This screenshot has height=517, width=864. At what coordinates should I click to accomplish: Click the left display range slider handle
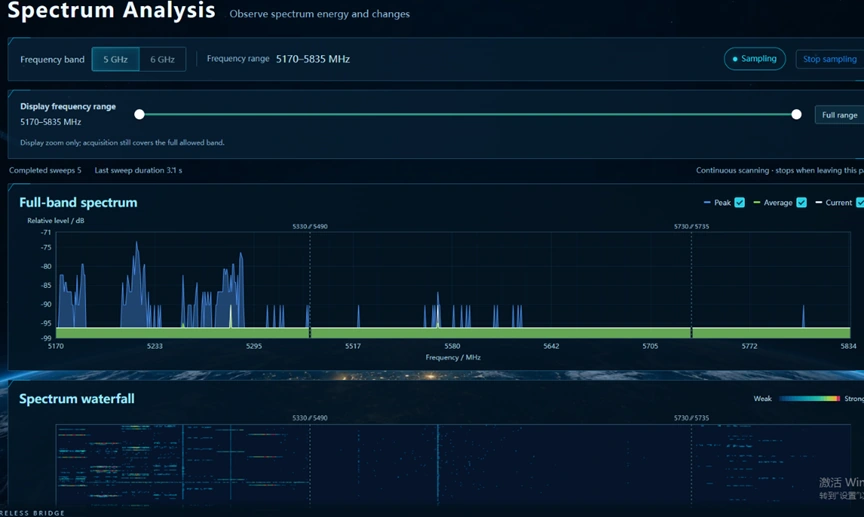(139, 114)
